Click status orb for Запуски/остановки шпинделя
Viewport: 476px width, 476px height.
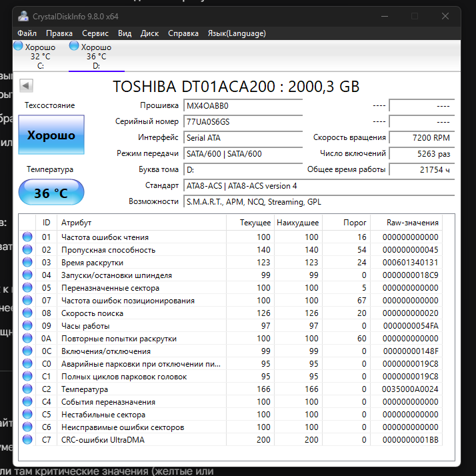(x=27, y=275)
